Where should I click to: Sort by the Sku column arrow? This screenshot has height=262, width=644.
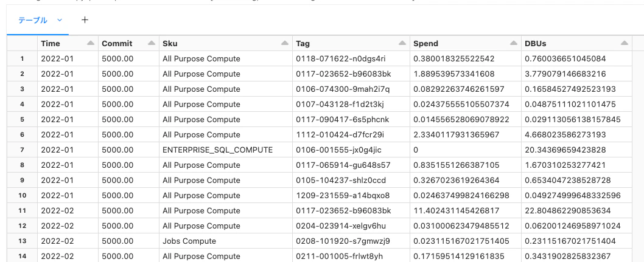(285, 43)
